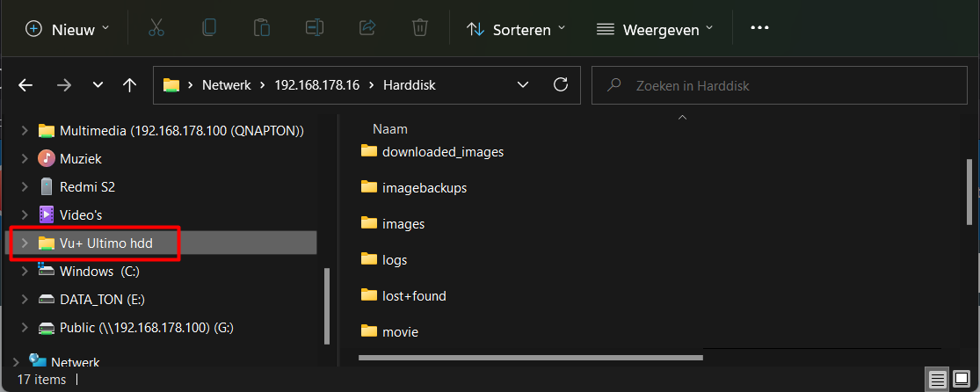Click the Naam column header
This screenshot has height=392, width=980.
point(390,129)
